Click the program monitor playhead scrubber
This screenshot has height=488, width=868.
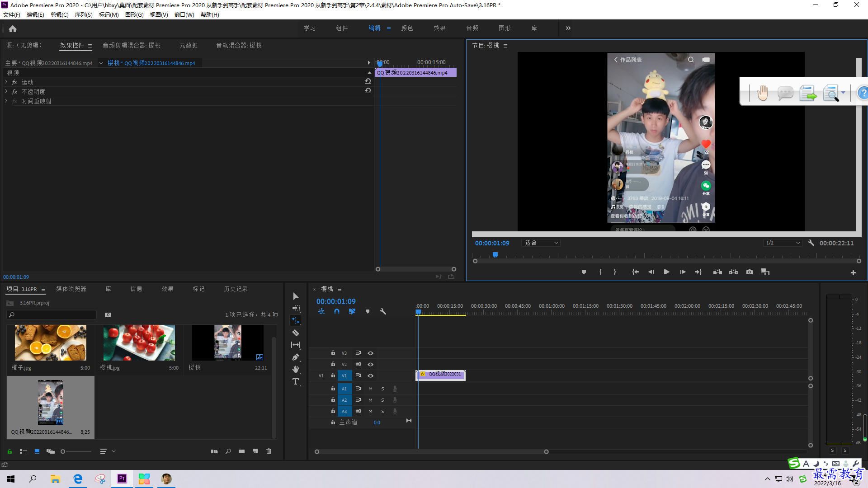click(x=495, y=255)
